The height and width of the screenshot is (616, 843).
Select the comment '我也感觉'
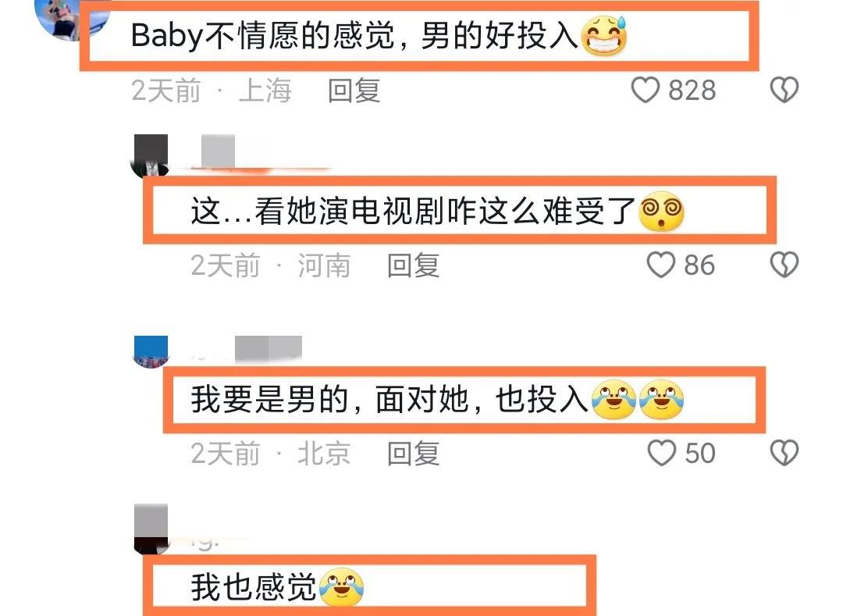pyautogui.click(x=277, y=587)
